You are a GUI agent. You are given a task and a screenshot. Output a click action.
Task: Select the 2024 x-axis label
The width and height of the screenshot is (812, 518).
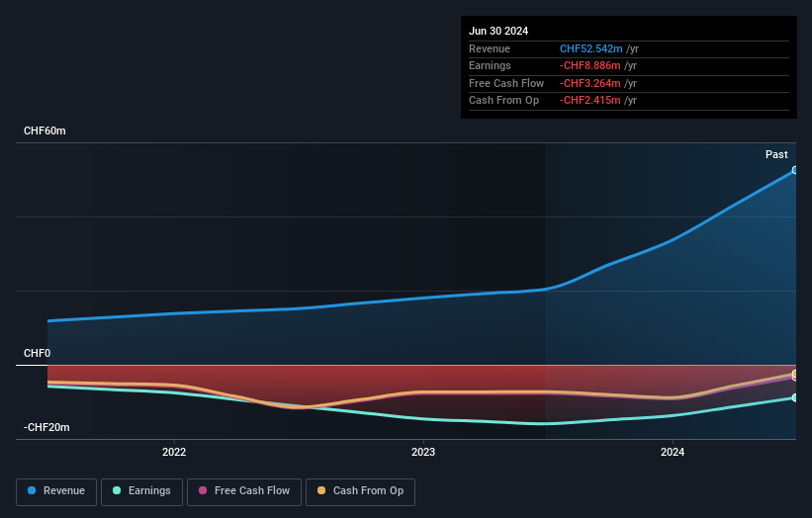click(673, 453)
